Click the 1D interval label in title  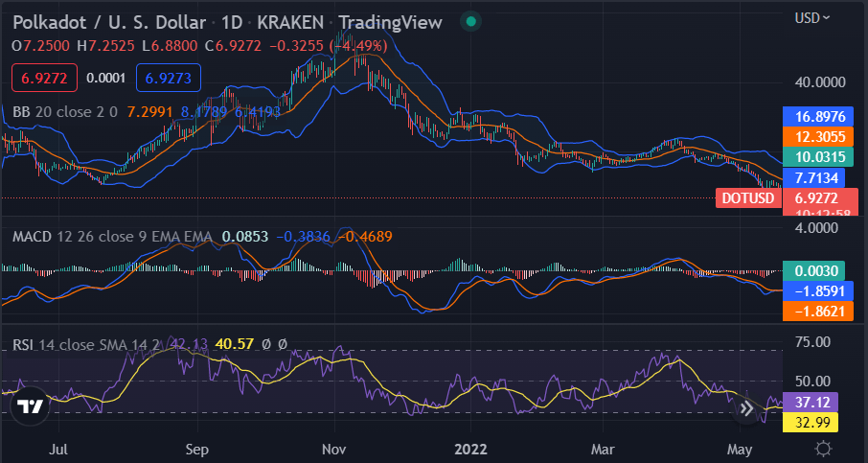click(234, 22)
